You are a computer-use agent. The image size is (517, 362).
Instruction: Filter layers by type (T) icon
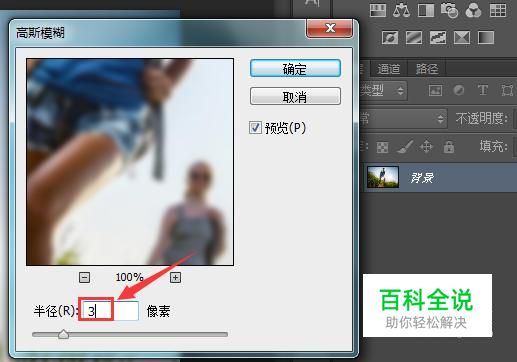[x=483, y=90]
